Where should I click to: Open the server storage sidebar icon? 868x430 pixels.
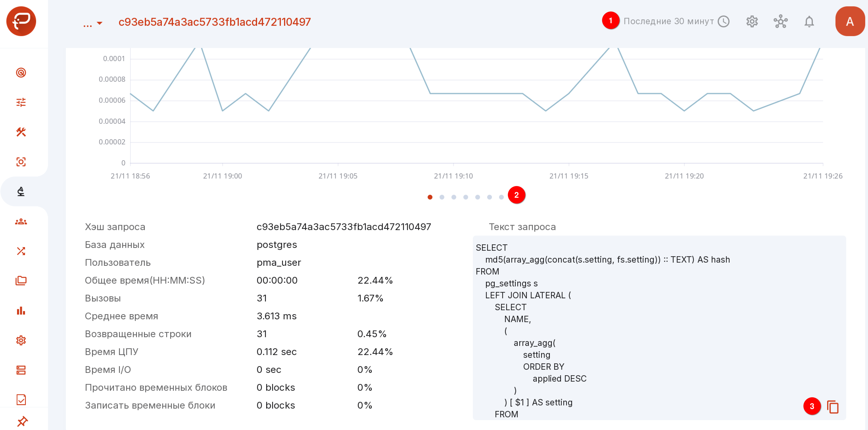[21, 370]
